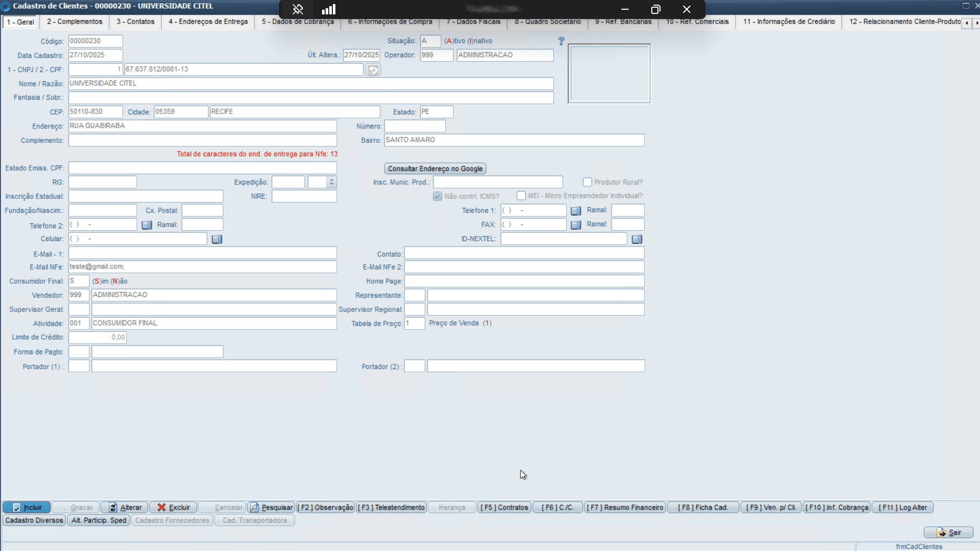Click the phone icon next to Celular
The image size is (980, 551).
[217, 239]
